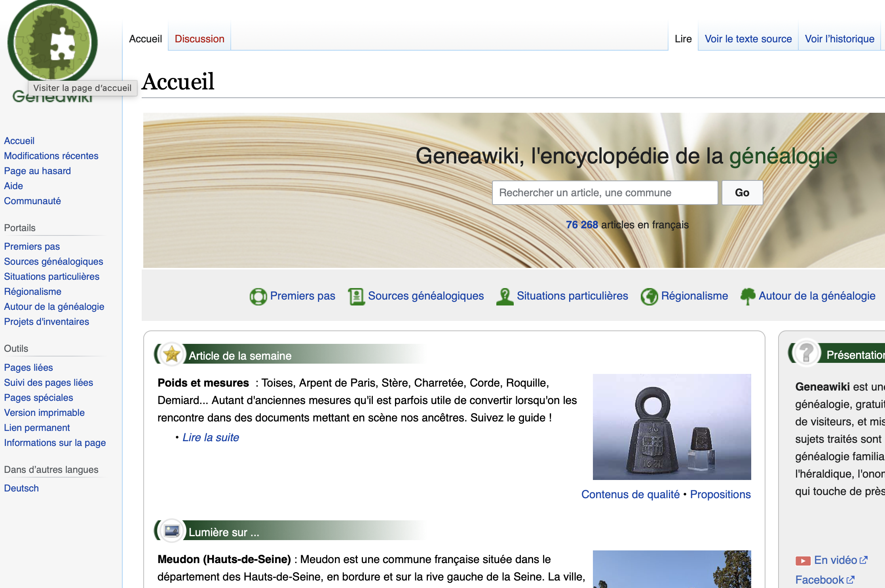The image size is (885, 588).
Task: Open Lien permanent link
Action: [x=37, y=428]
